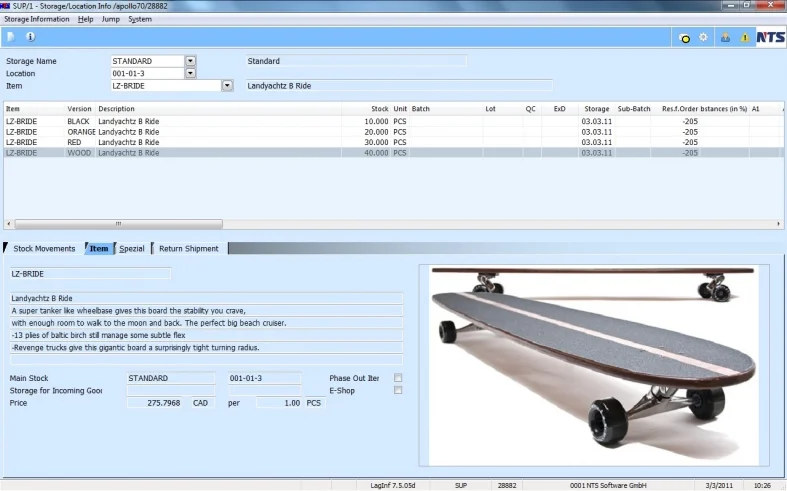Click the per quantity 1.00 field

point(279,403)
